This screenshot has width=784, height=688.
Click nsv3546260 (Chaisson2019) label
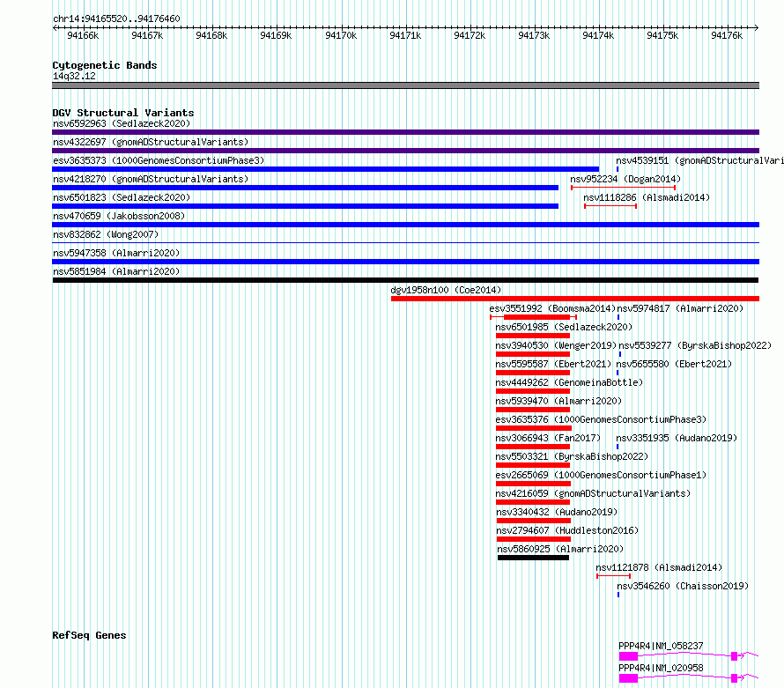click(683, 586)
